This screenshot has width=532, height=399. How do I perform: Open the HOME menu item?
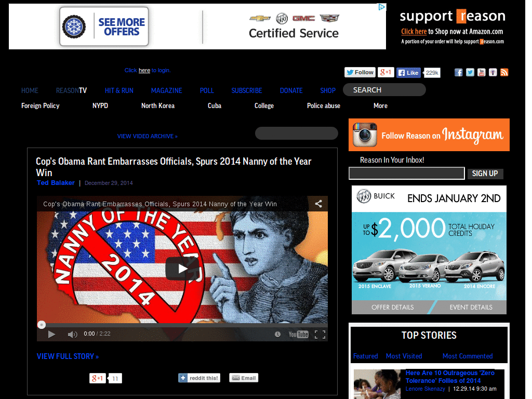coord(30,90)
